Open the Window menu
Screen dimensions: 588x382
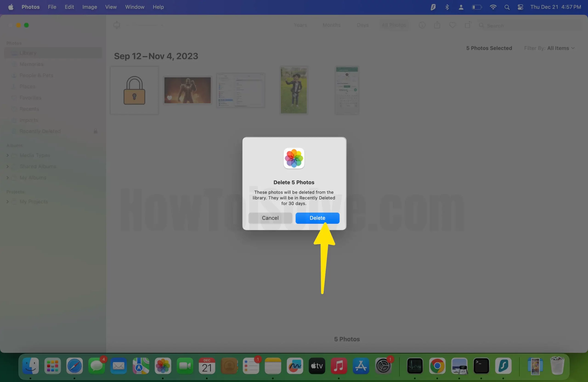(135, 7)
